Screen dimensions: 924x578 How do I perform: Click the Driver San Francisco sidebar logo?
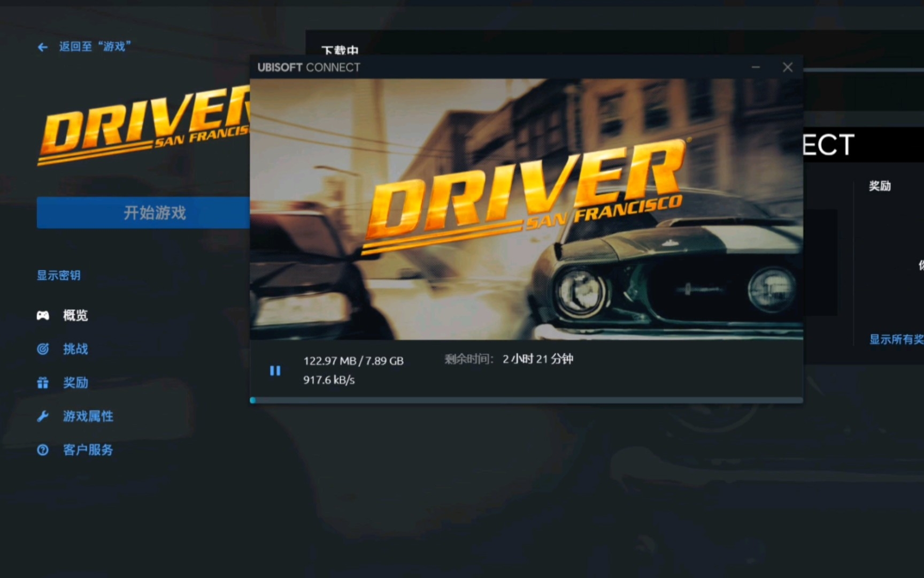(x=144, y=126)
